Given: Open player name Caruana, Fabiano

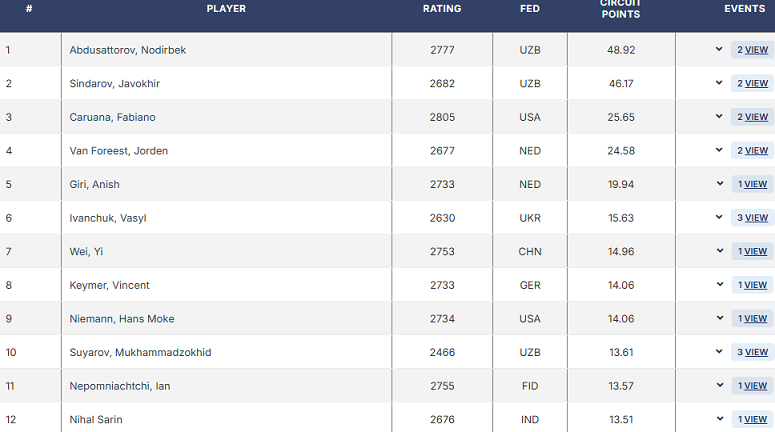Looking at the screenshot, I should (112, 117).
